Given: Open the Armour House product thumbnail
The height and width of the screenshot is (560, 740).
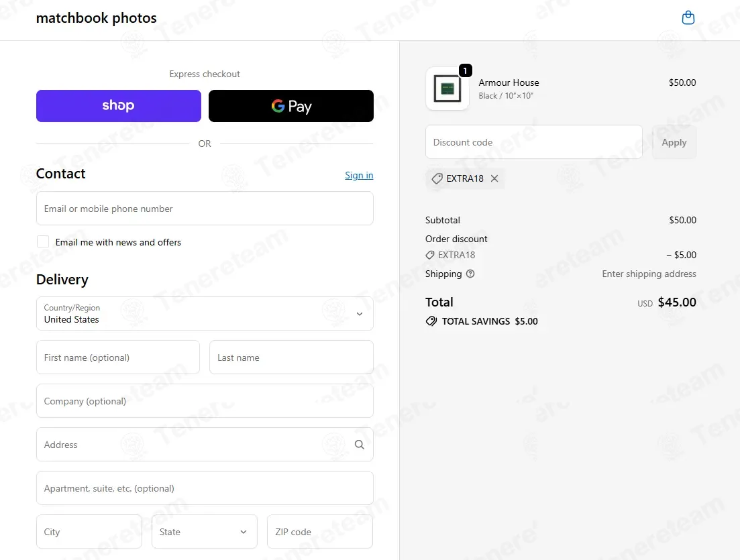Looking at the screenshot, I should coord(447,89).
